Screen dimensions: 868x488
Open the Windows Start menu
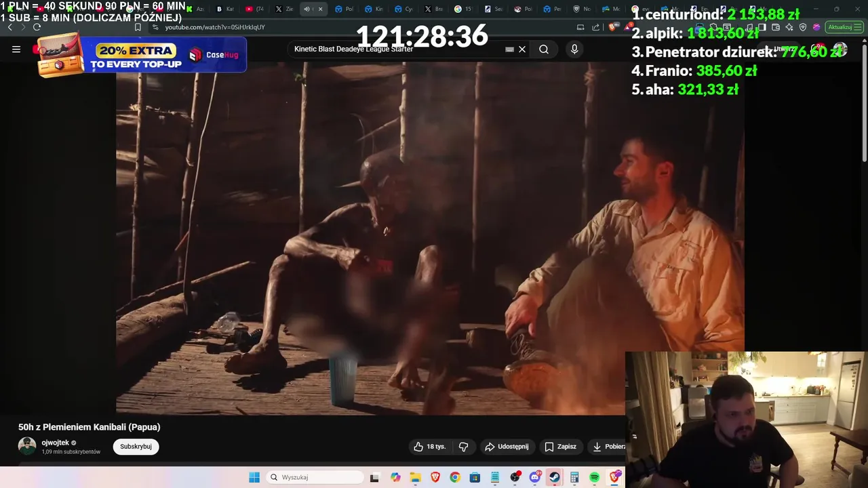[x=254, y=477]
